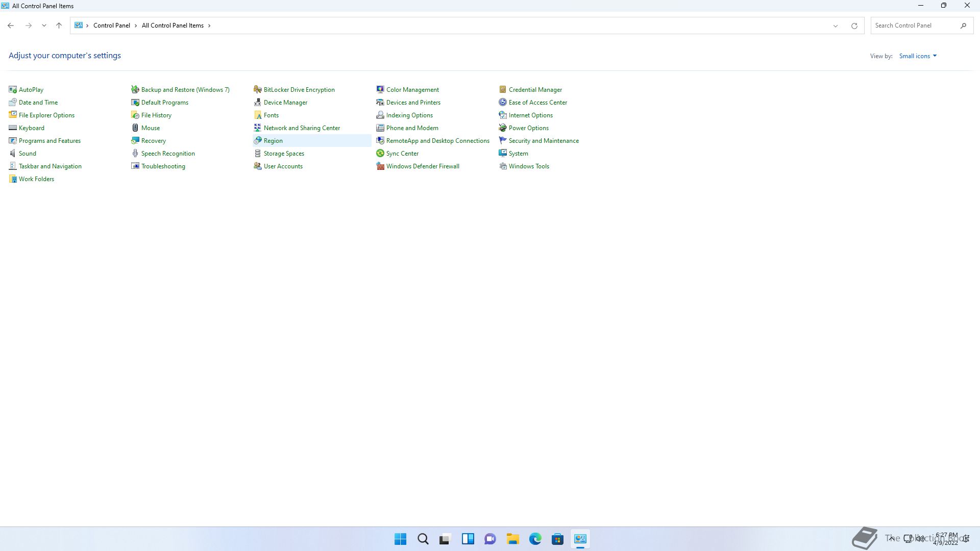Open the View by Small icons dropdown
This screenshot has height=551, width=980.
(x=918, y=56)
